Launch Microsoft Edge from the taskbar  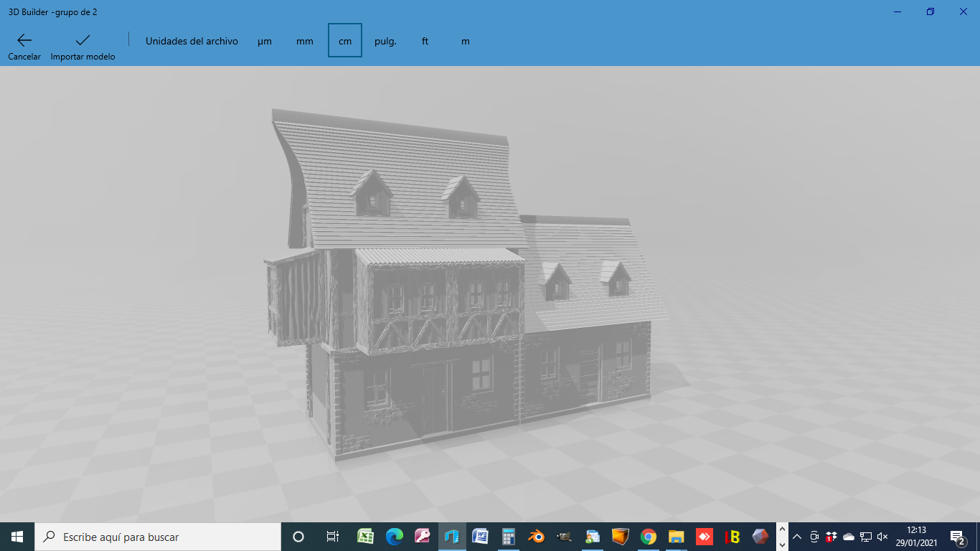[395, 537]
